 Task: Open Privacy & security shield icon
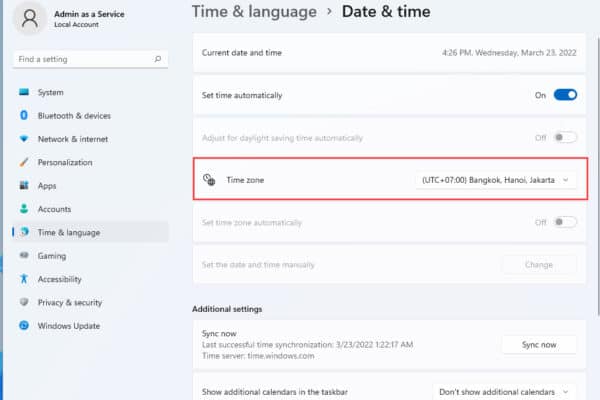[23, 302]
